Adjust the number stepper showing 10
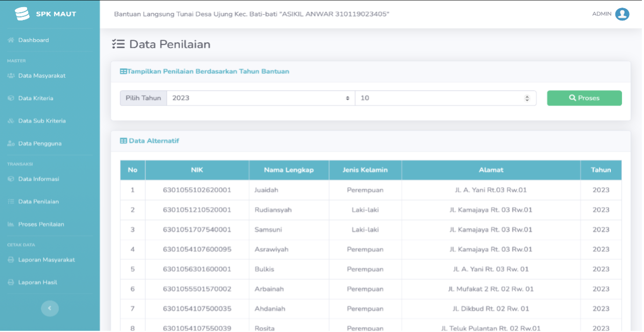This screenshot has width=644, height=332. [x=446, y=98]
